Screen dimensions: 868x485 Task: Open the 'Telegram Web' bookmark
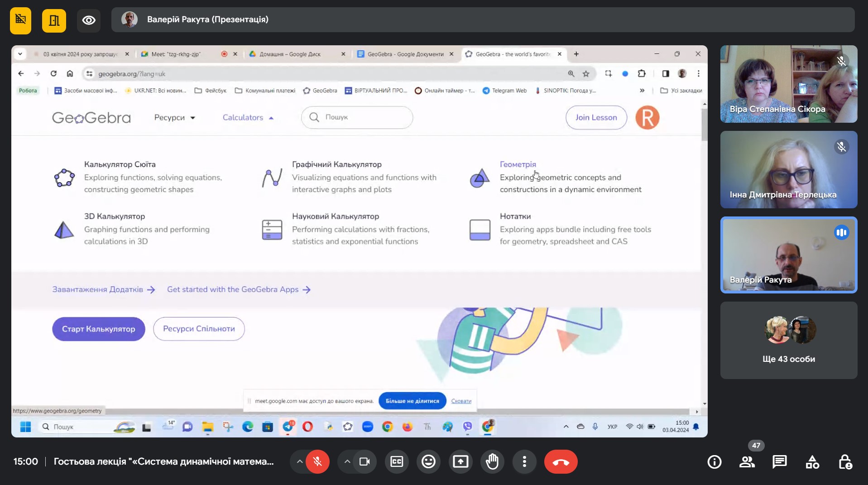pyautogui.click(x=504, y=91)
